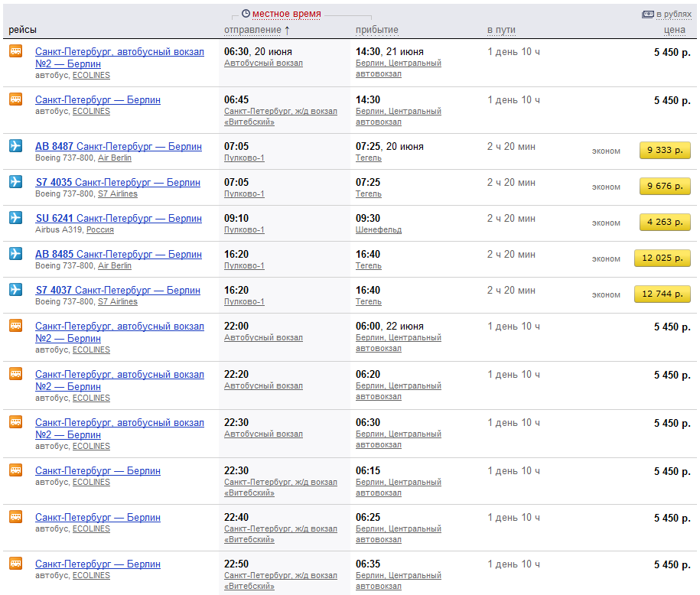The width and height of the screenshot is (700, 595).
Task: Open the Air Berlin link under AB 8485
Action: pos(115,266)
